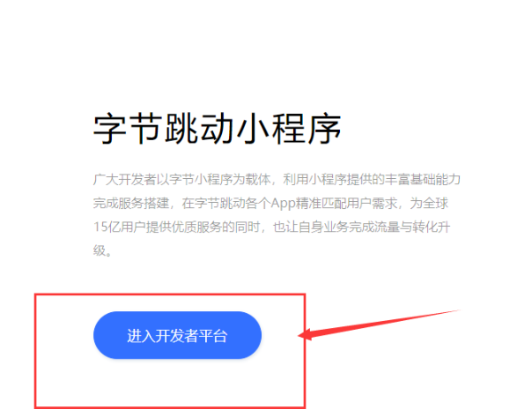Click the phrase 流量与转化升 in the third line
Image resolution: width=532 pixels, height=417 pixels.
pyautogui.click(x=412, y=227)
